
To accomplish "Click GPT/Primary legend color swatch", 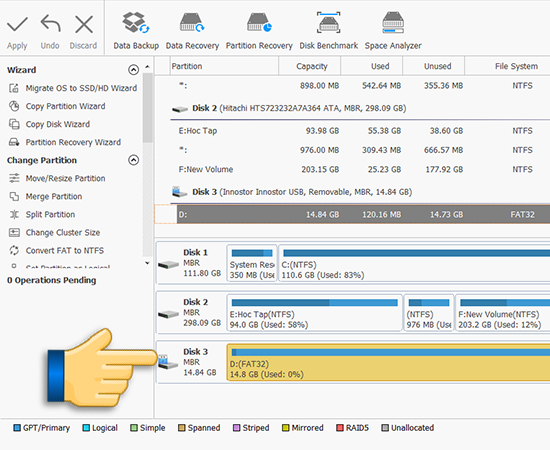I will point(17,428).
